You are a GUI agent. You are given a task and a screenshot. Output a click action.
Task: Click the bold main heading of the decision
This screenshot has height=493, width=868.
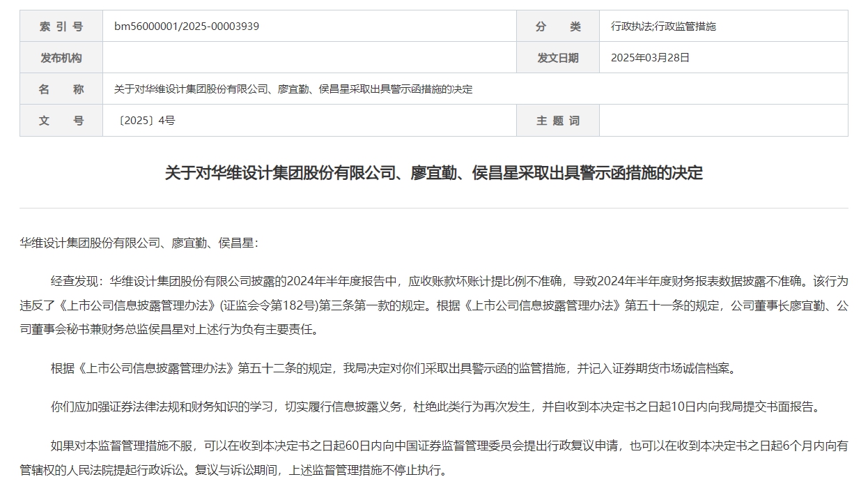(x=434, y=173)
